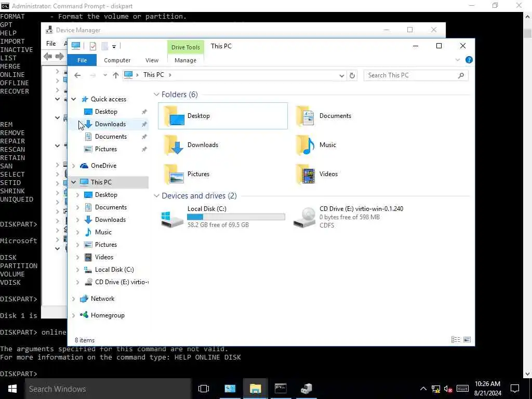
Task: Expand Local Disk (C:) in navigation tree
Action: (x=78, y=270)
